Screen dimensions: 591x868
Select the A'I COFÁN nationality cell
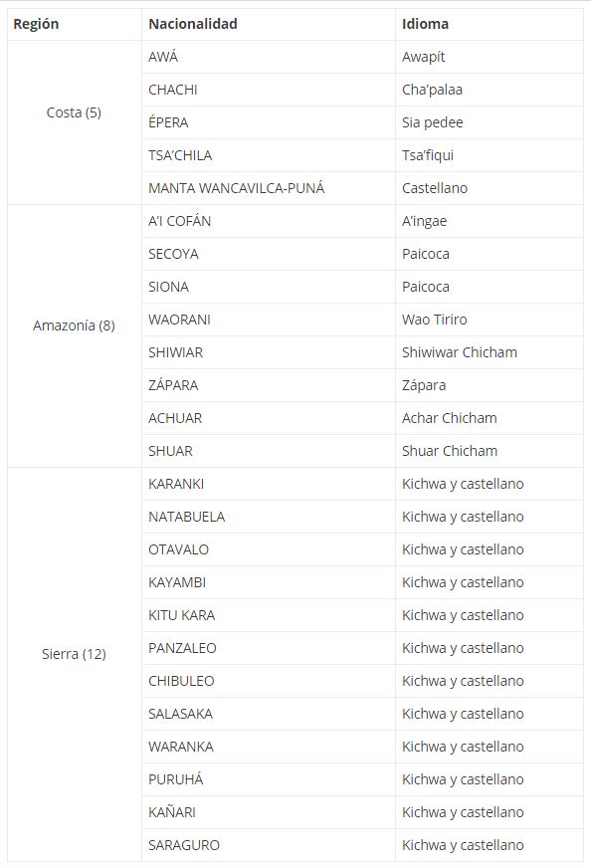(x=269, y=221)
